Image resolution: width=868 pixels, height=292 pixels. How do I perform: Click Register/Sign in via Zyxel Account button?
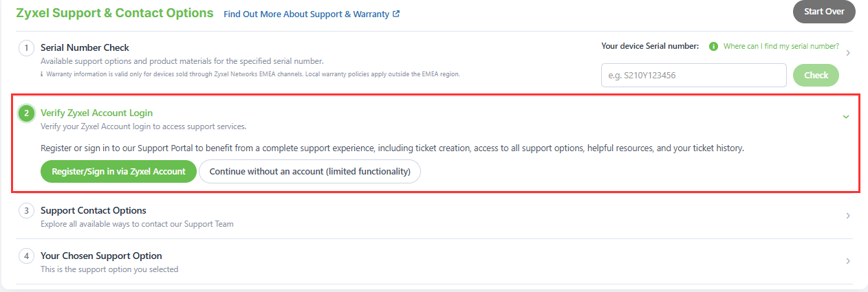click(x=118, y=172)
